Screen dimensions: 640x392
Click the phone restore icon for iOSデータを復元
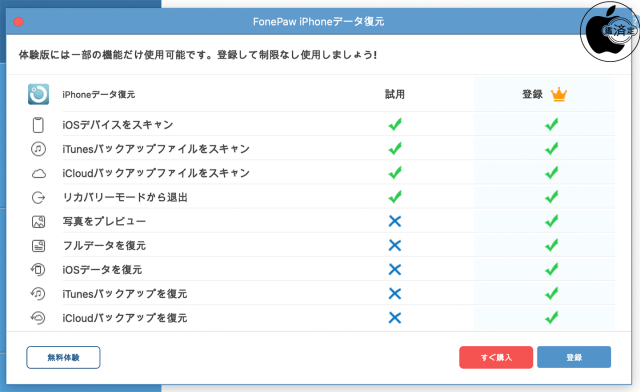pos(38,270)
